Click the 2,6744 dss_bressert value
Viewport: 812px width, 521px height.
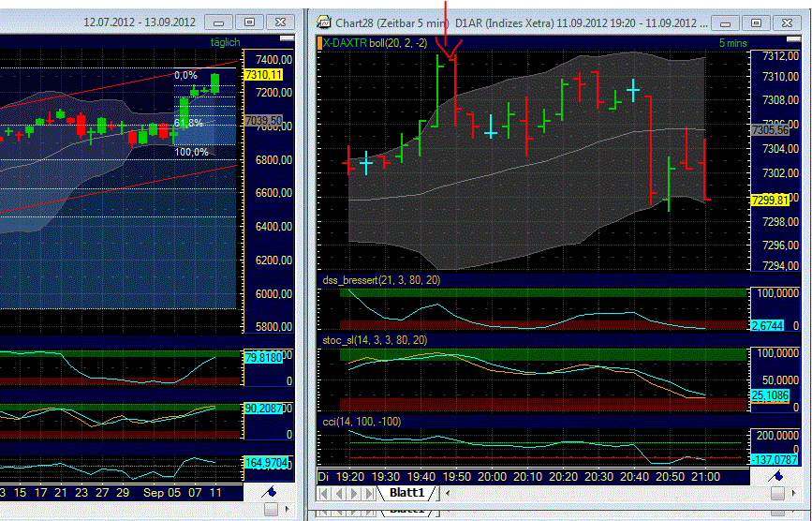[767, 325]
